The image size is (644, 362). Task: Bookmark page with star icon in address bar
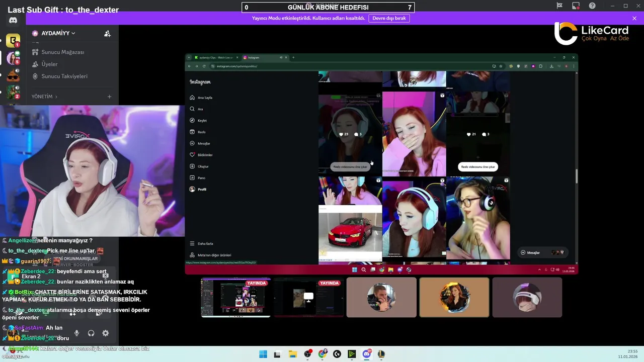point(501,66)
